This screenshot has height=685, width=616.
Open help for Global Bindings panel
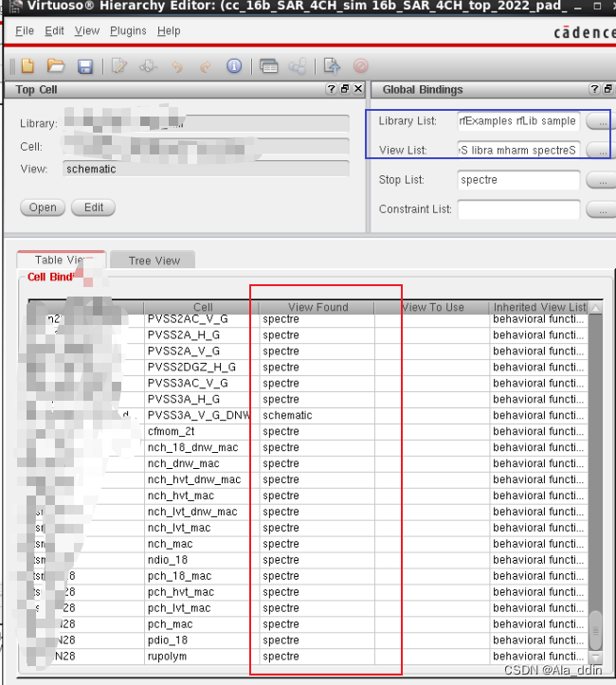pyautogui.click(x=594, y=89)
